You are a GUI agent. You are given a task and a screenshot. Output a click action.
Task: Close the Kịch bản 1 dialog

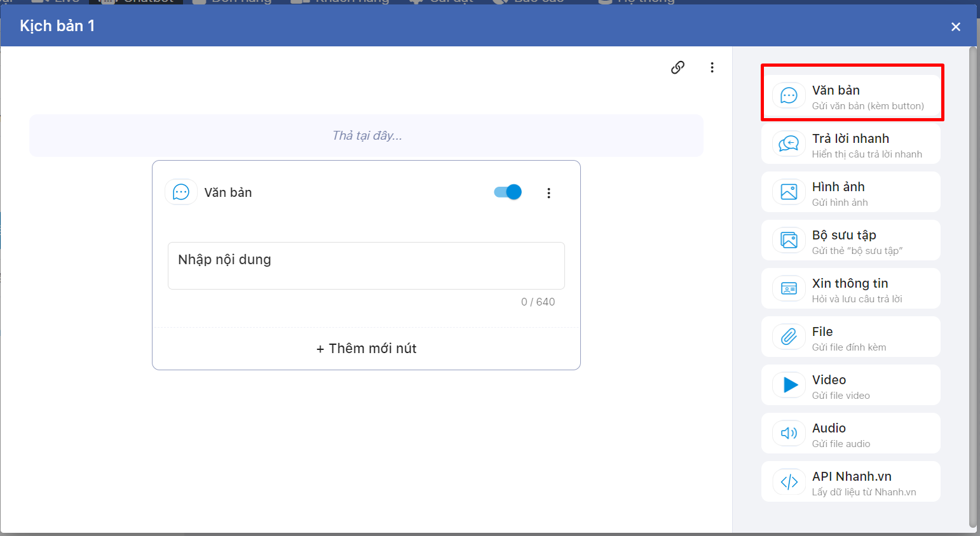(955, 27)
